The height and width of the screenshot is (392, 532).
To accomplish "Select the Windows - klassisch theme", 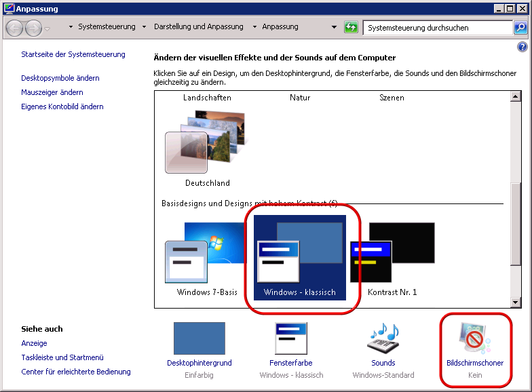I will (x=299, y=257).
